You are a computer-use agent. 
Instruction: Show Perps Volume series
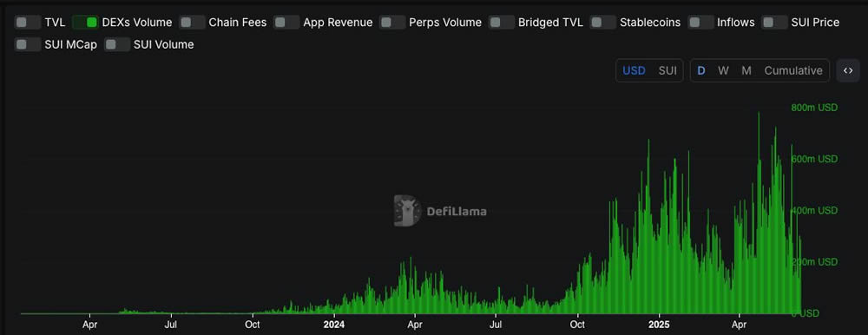392,23
